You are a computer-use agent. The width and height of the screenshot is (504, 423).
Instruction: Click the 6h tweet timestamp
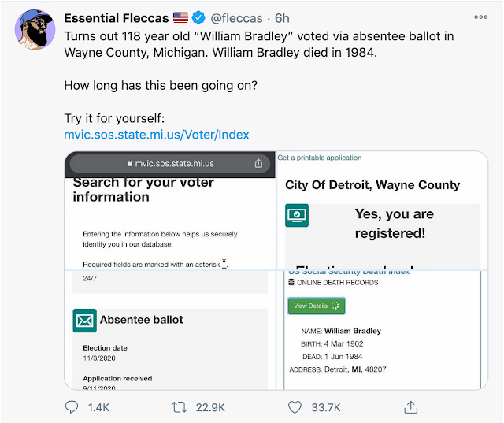pos(281,17)
